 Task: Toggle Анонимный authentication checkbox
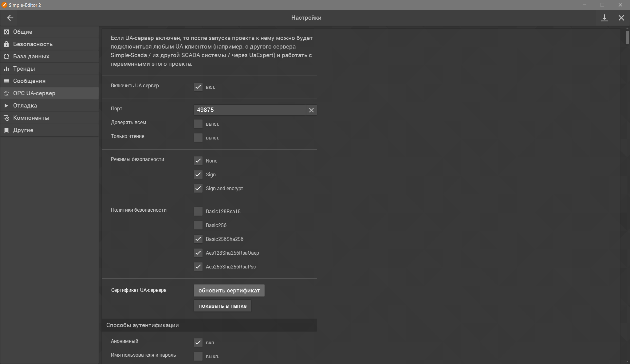point(198,342)
